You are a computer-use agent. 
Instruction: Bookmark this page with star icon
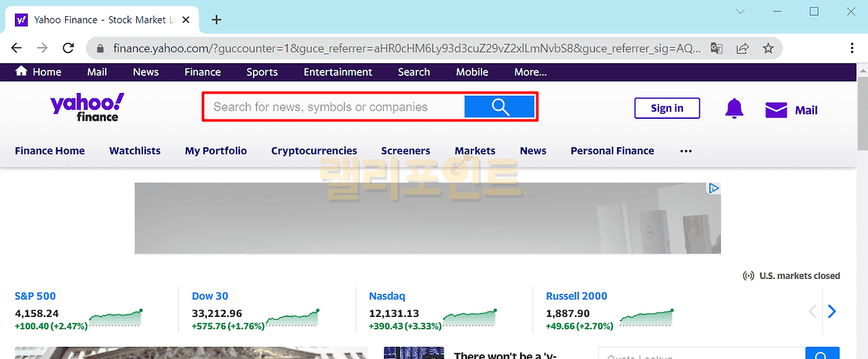(768, 48)
